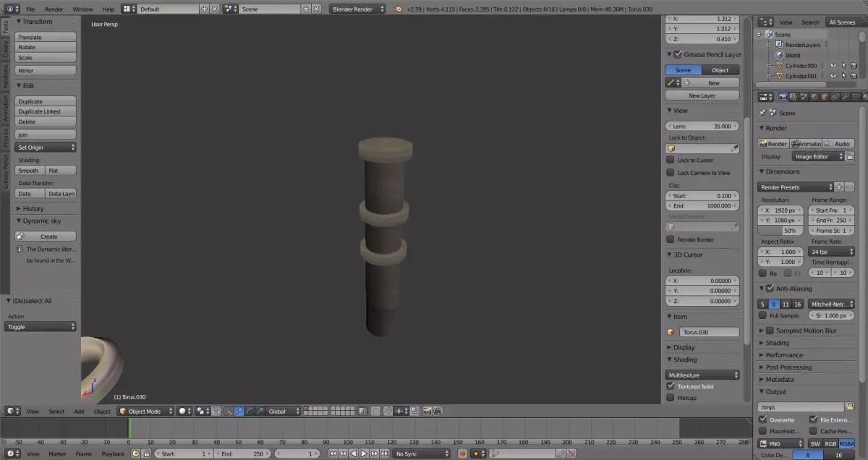The height and width of the screenshot is (460, 868).
Task: Click the 3D manipulator toggle icon
Action: tap(229, 412)
